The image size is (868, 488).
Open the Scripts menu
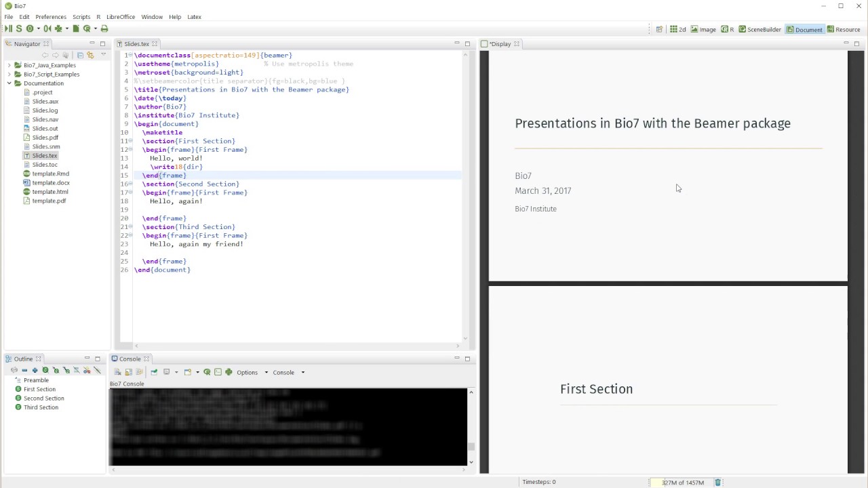point(81,16)
